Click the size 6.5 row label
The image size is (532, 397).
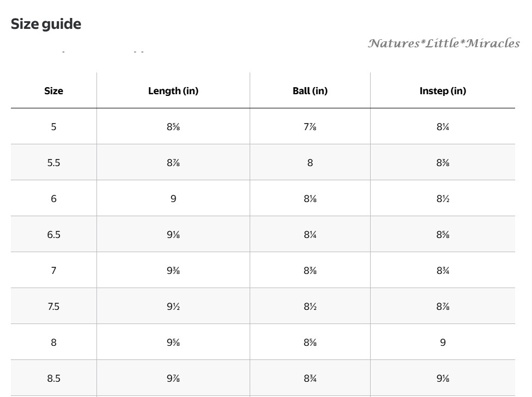53,235
